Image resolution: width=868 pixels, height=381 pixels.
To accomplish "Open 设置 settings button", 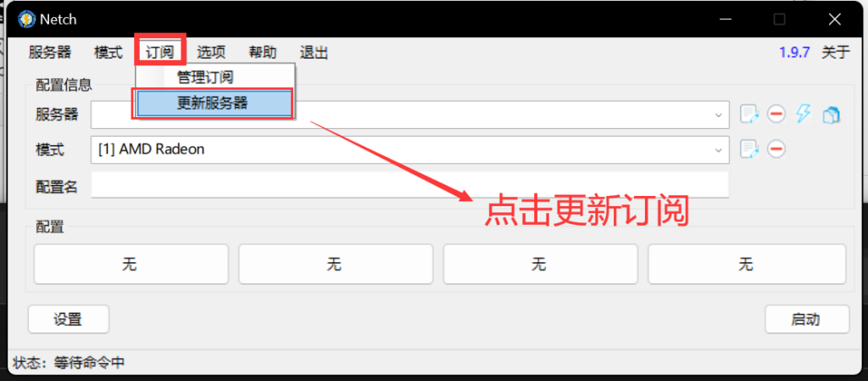I will 69,320.
